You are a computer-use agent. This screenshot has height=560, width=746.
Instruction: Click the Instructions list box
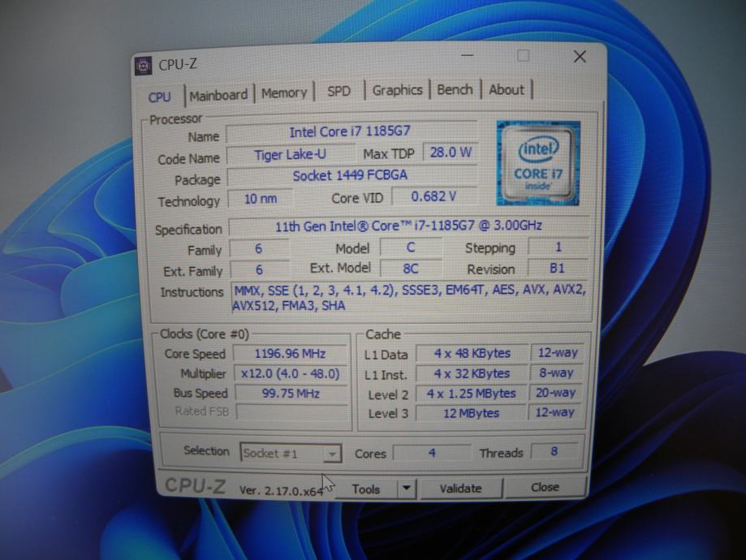click(x=409, y=298)
